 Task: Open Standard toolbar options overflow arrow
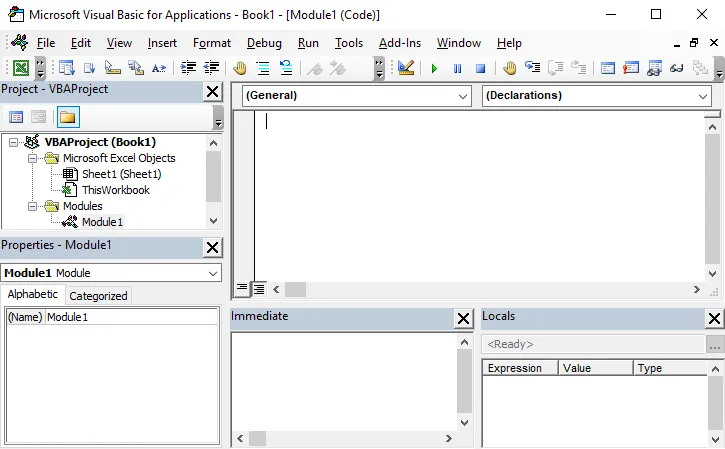[x=40, y=68]
